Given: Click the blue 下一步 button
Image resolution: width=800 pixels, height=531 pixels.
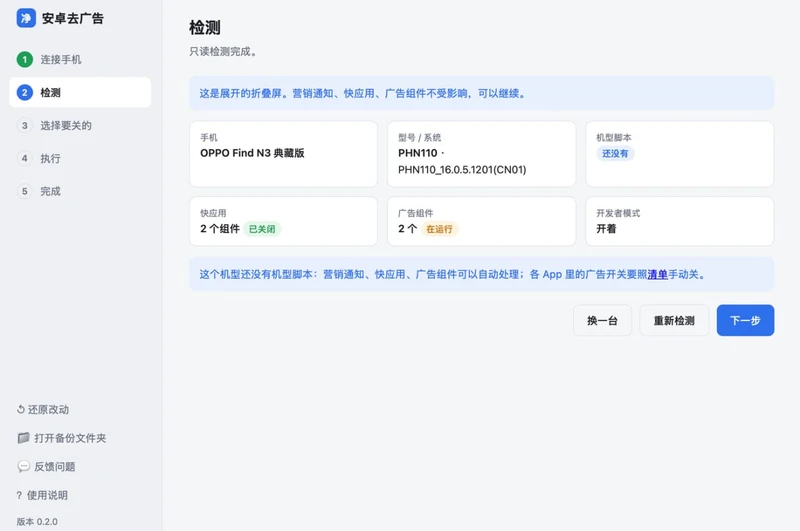Looking at the screenshot, I should [x=745, y=320].
